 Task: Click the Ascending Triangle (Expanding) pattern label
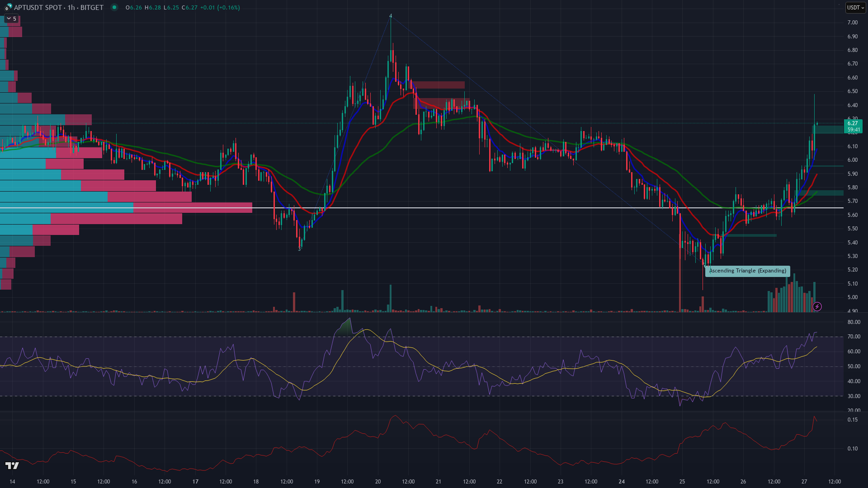747,271
